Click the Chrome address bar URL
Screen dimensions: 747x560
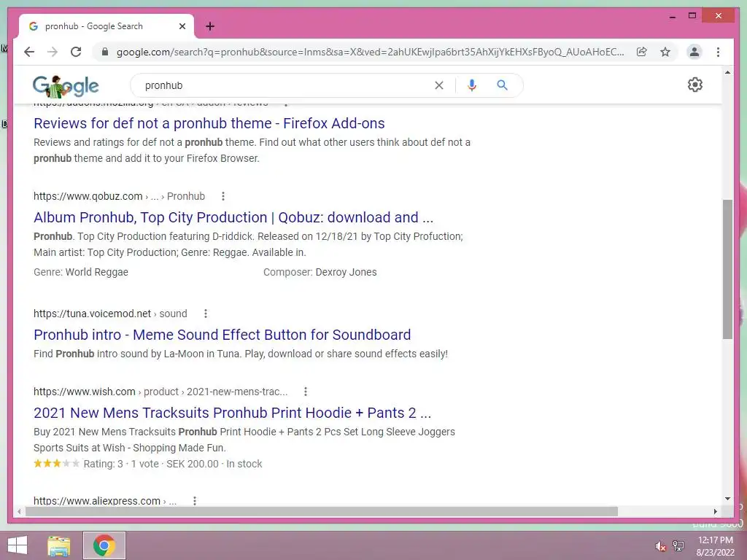tap(370, 52)
